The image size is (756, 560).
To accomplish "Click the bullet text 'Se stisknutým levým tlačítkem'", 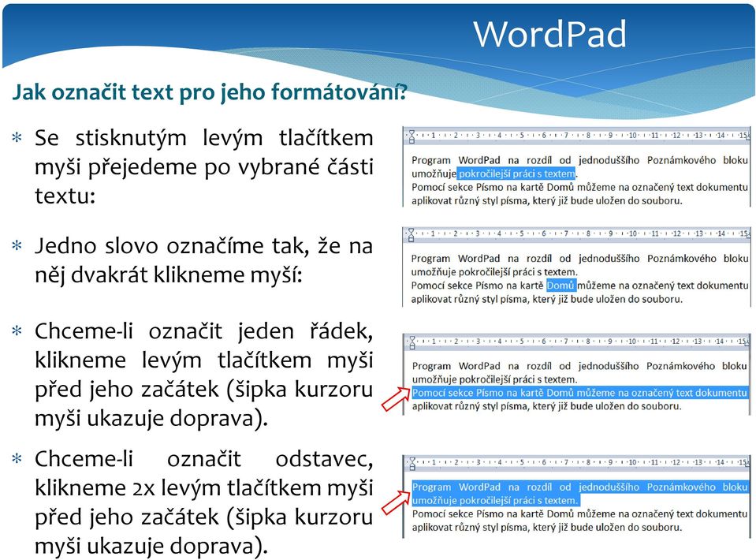I will point(204,138).
